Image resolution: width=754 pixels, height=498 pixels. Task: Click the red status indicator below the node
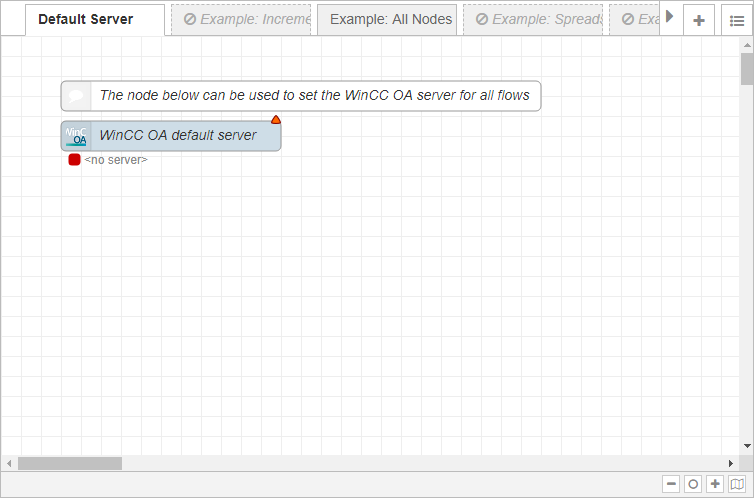tap(74, 160)
